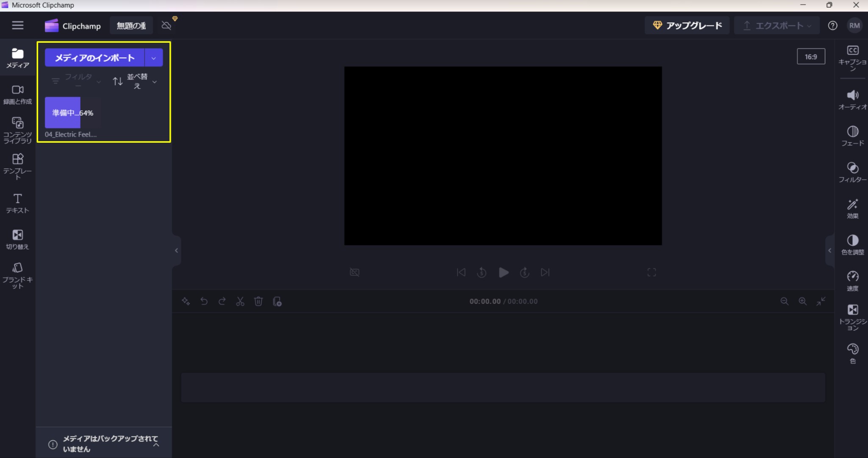
Task: Click the アップグレード button
Action: 687,25
